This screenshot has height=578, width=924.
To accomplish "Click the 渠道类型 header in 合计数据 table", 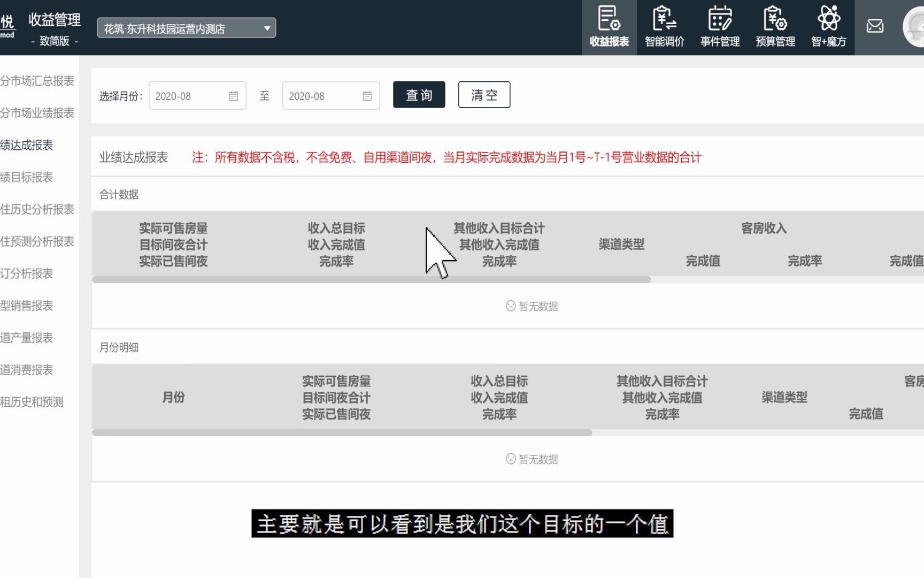I will pyautogui.click(x=621, y=245).
